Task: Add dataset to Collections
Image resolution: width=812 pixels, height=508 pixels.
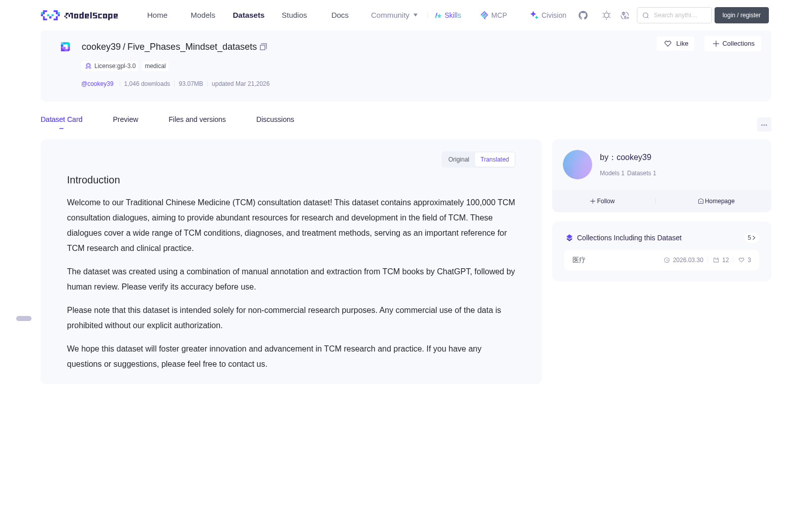Action: click(733, 44)
